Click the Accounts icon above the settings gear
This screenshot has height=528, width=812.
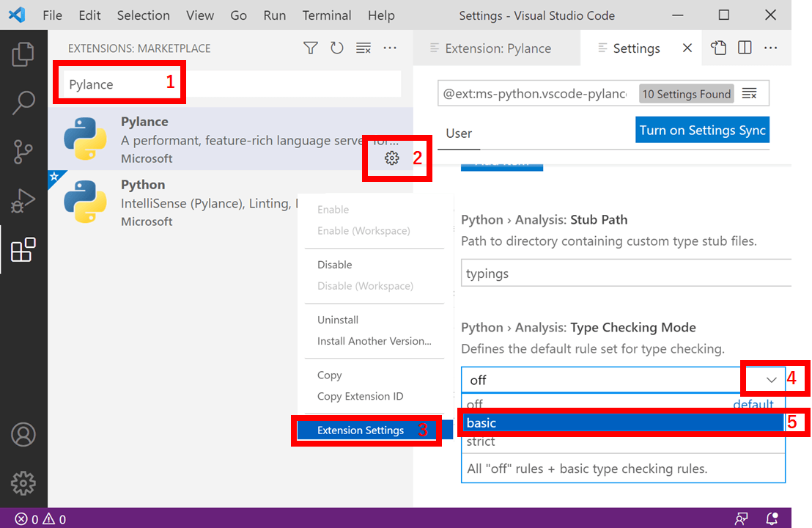(23, 434)
